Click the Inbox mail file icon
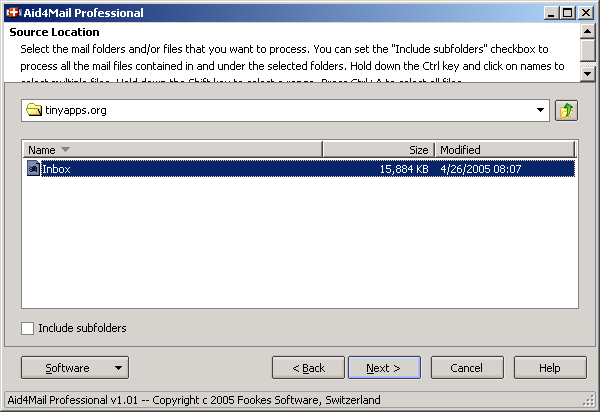This screenshot has width=600, height=412. pyautogui.click(x=33, y=169)
